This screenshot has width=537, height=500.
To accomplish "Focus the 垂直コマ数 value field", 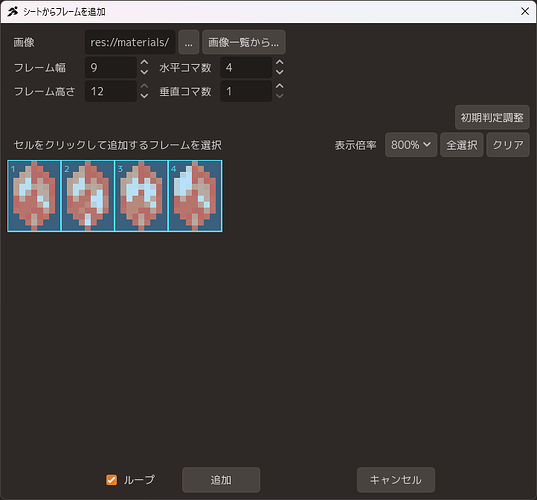I will click(x=246, y=91).
